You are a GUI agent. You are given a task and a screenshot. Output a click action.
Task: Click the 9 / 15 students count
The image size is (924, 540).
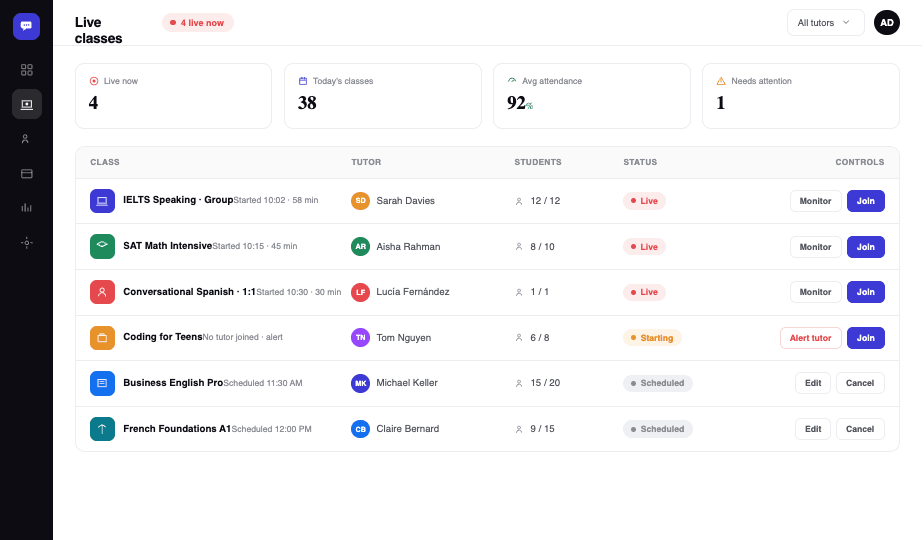click(542, 429)
